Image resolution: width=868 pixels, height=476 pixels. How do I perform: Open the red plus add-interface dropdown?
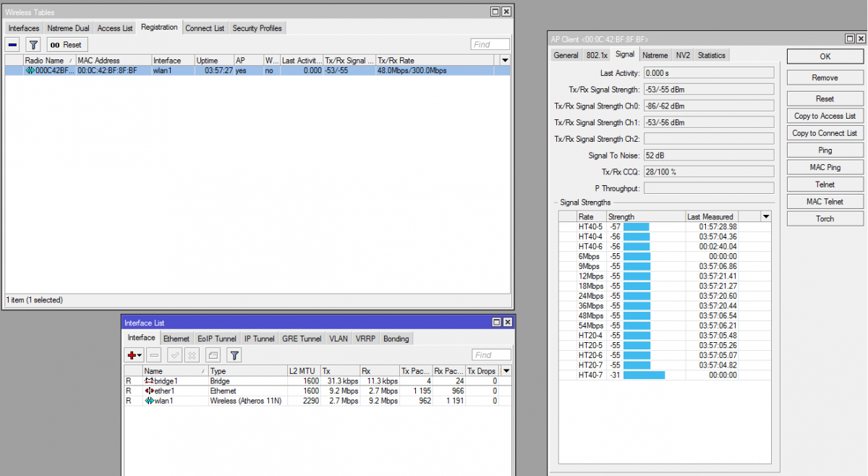pos(134,355)
